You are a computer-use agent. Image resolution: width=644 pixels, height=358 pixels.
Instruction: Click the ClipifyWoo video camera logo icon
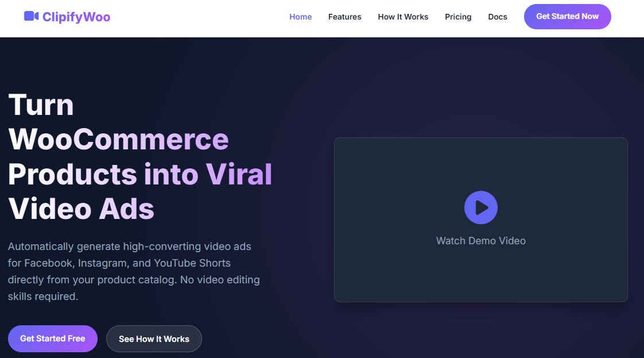31,16
